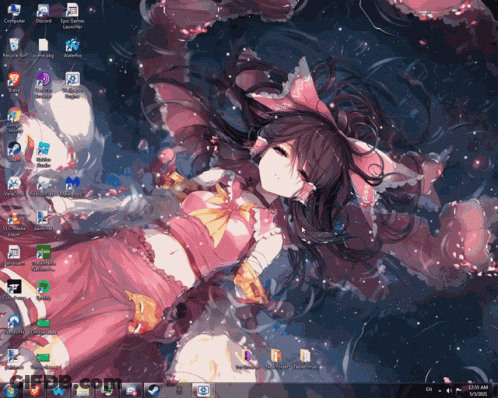This screenshot has width=498, height=398.
Task: Open the Discord taskbar button
Action: (130, 390)
